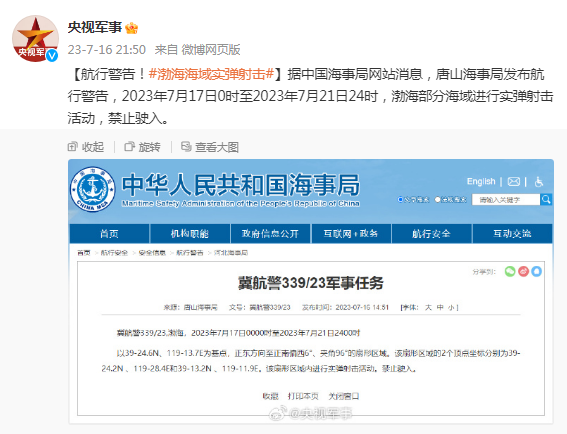Click the magnifier search button
Screen dimensions: 567x434
pos(546,199)
